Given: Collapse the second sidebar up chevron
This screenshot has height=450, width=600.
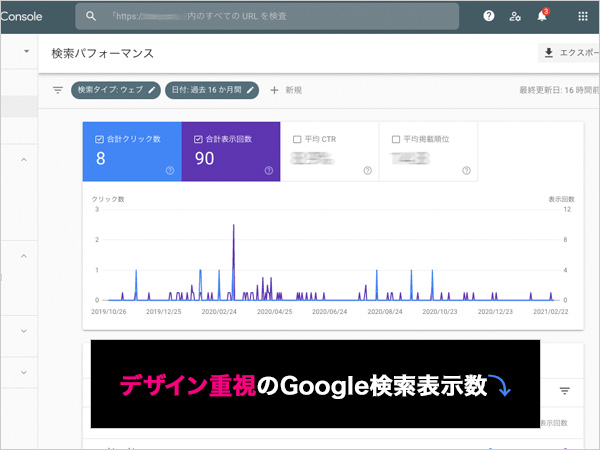Looking at the screenshot, I should 24,256.
